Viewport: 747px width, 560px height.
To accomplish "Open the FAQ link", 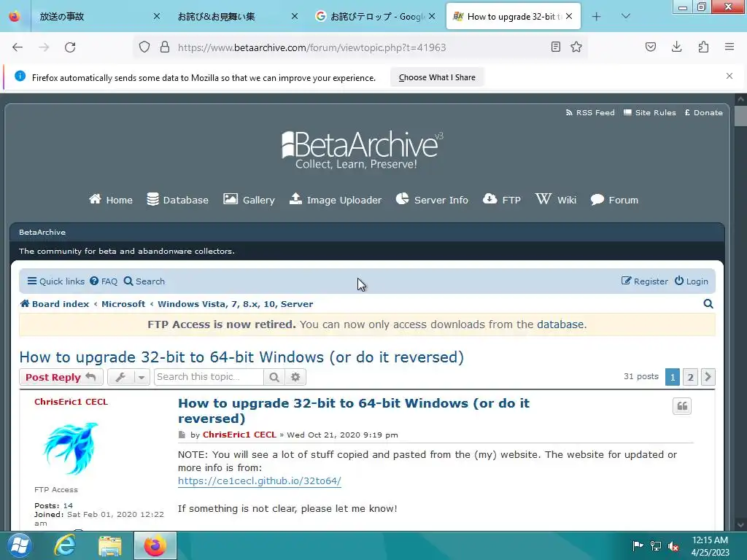I will (104, 281).
